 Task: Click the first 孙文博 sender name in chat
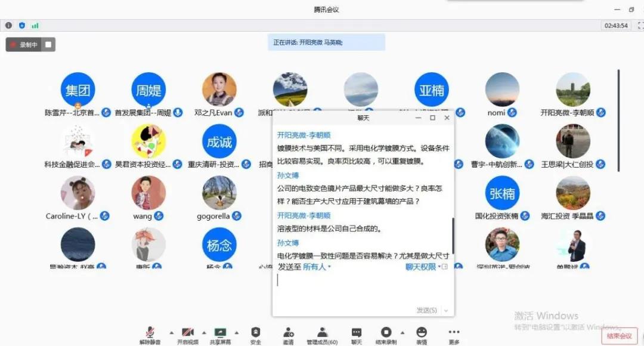point(288,175)
